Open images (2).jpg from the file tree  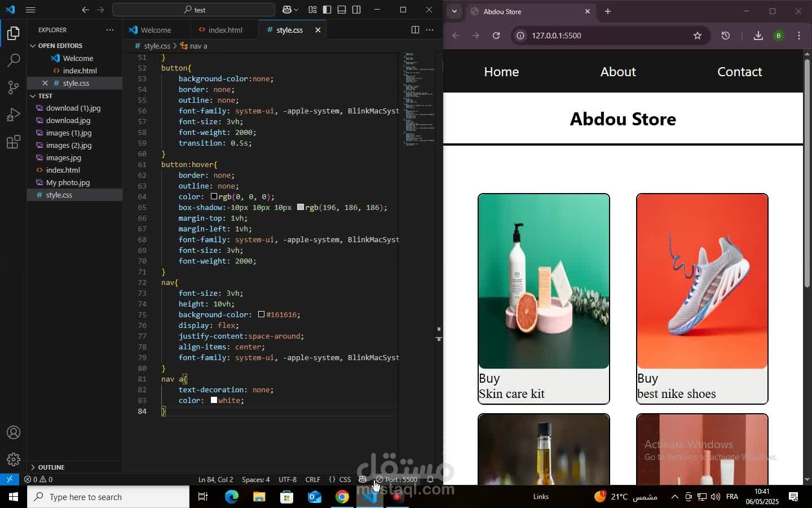(69, 145)
